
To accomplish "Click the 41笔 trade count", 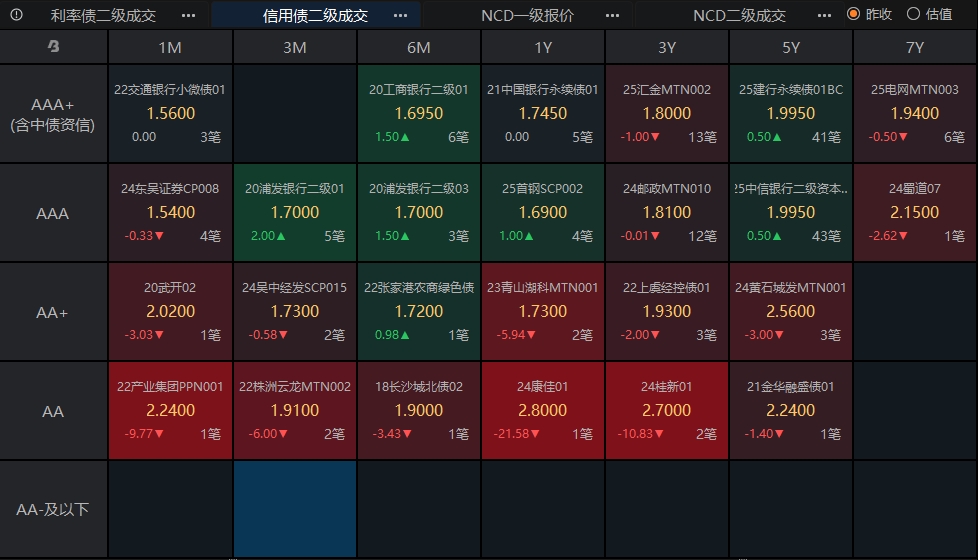I will pos(826,137).
